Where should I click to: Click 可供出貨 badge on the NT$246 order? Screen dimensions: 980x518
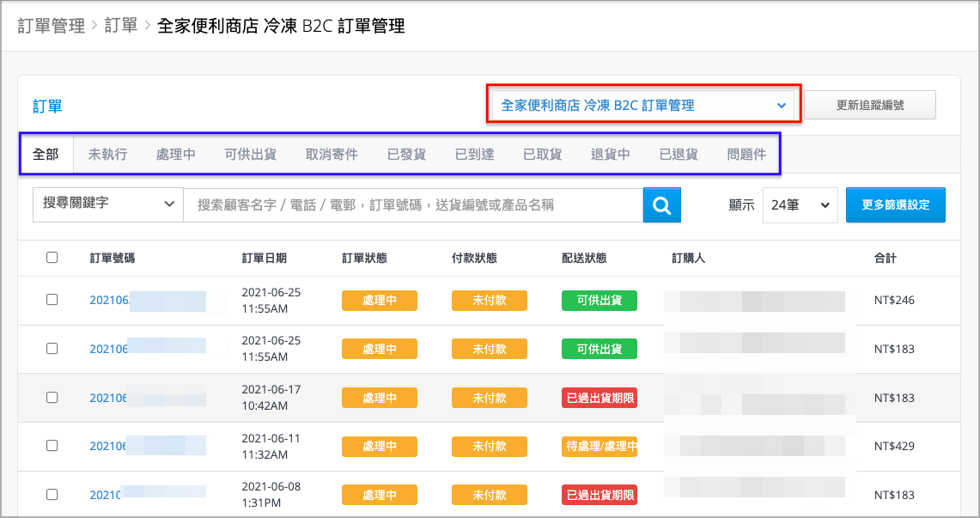coord(600,301)
